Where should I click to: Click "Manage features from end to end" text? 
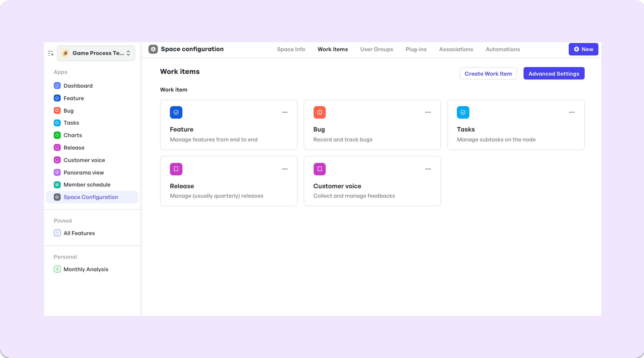214,139
